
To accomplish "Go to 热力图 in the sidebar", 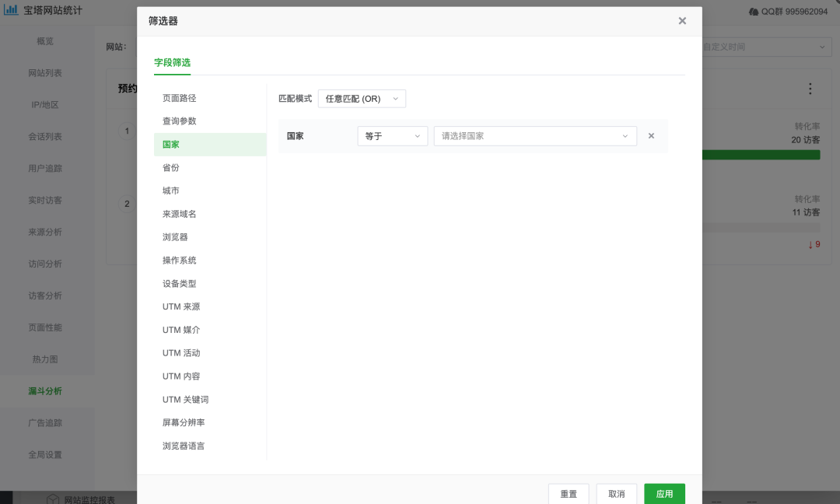I will coord(46,359).
